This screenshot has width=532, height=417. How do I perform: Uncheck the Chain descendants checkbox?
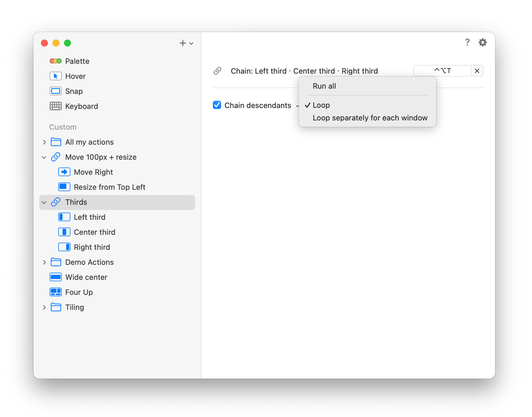click(217, 105)
